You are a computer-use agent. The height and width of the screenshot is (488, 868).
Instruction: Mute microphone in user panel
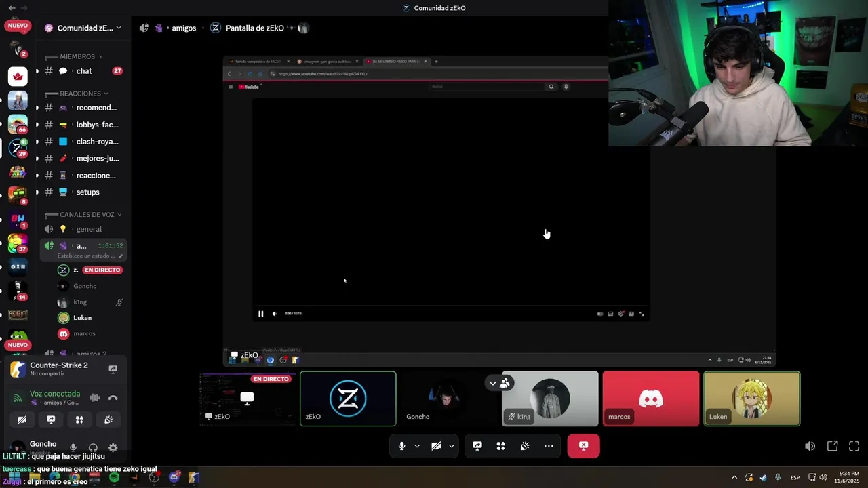click(73, 447)
